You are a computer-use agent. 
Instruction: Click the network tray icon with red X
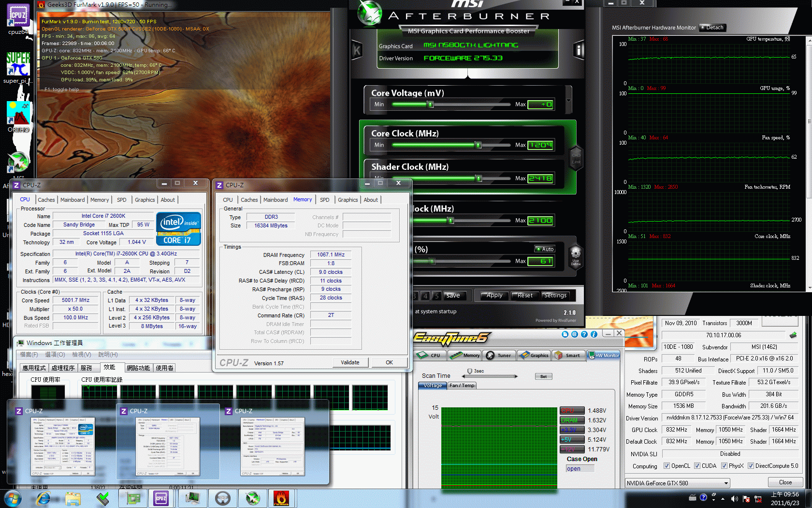[x=758, y=498]
